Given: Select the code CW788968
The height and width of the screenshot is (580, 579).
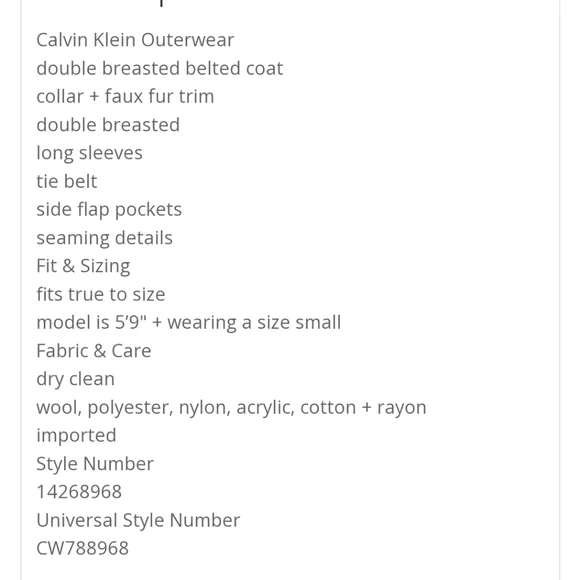Looking at the screenshot, I should (x=82, y=548).
